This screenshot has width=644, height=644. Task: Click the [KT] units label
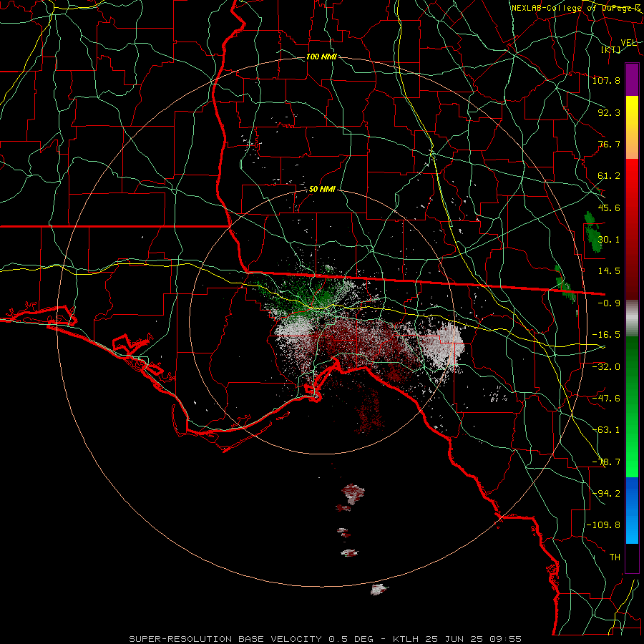coord(611,49)
